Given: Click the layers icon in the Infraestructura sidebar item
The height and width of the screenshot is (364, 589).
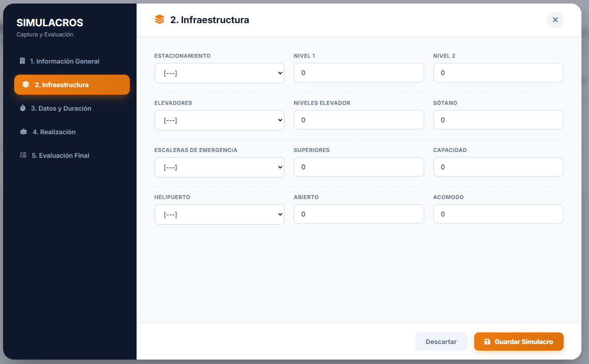Looking at the screenshot, I should coord(26,85).
